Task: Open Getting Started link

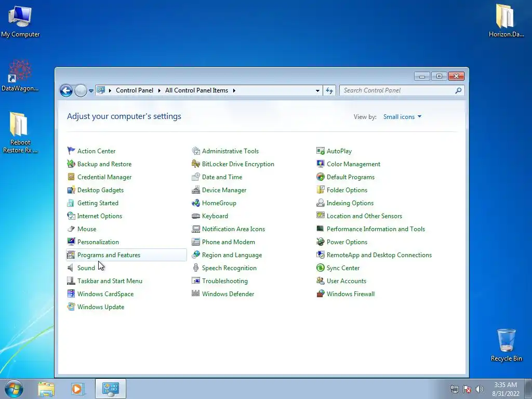Action: point(98,203)
